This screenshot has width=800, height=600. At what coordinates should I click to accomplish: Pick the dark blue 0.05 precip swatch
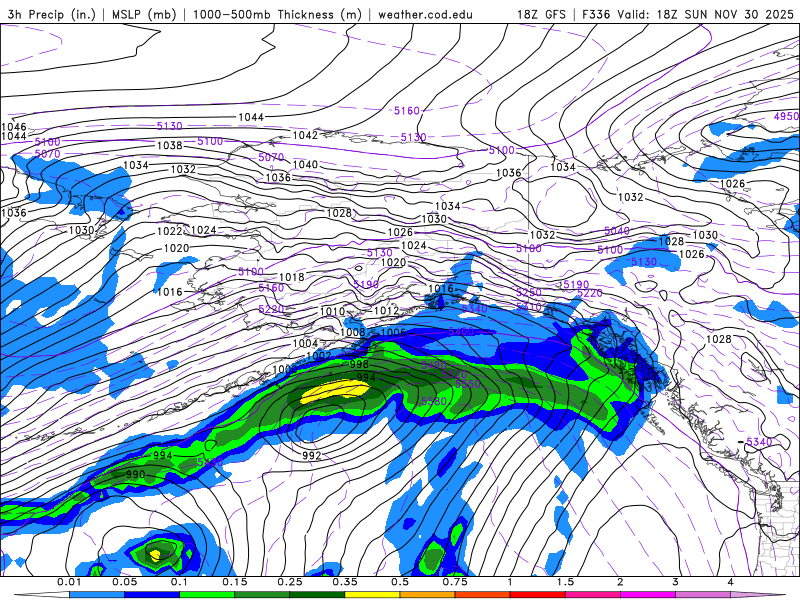(x=152, y=595)
